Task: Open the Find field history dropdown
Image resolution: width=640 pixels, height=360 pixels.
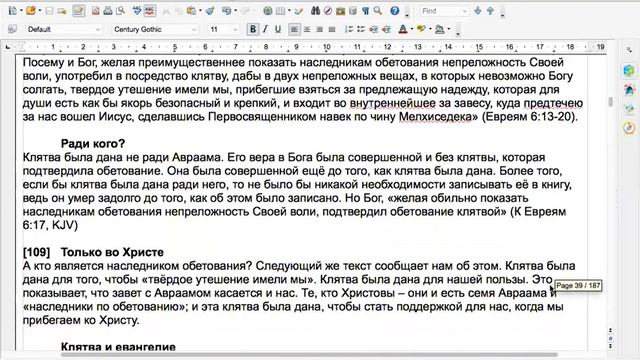Action: [x=464, y=11]
